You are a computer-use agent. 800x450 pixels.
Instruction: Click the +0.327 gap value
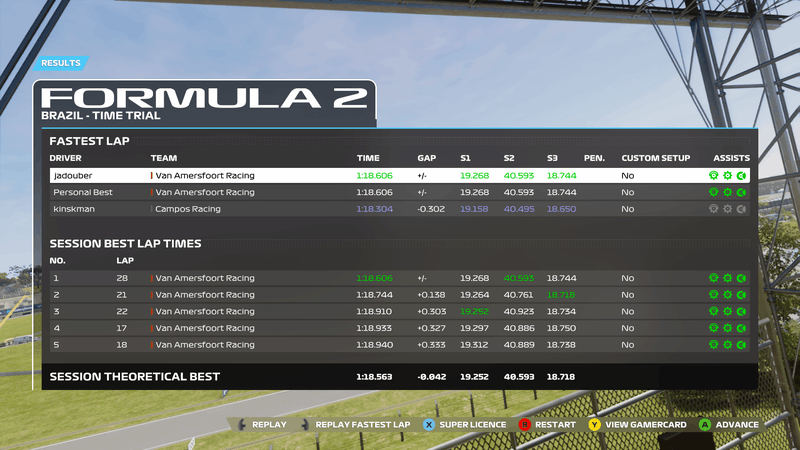tap(431, 328)
